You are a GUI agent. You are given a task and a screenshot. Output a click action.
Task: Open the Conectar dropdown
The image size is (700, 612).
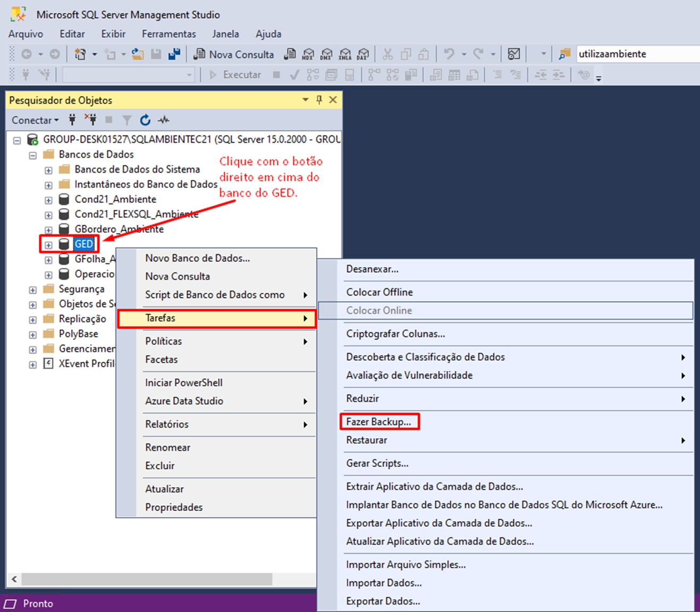tap(35, 120)
